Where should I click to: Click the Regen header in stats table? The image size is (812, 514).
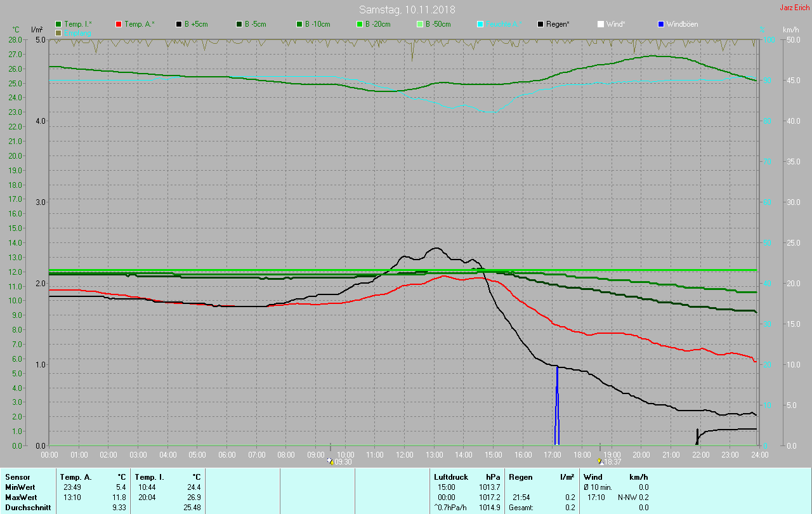(x=522, y=477)
